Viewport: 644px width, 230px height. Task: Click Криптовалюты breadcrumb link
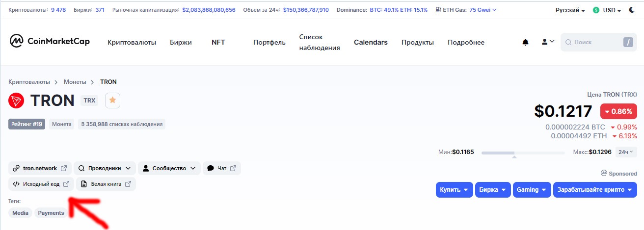29,82
